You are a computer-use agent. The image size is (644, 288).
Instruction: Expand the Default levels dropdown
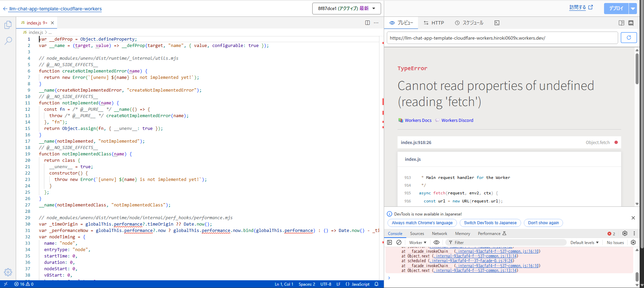584,242
